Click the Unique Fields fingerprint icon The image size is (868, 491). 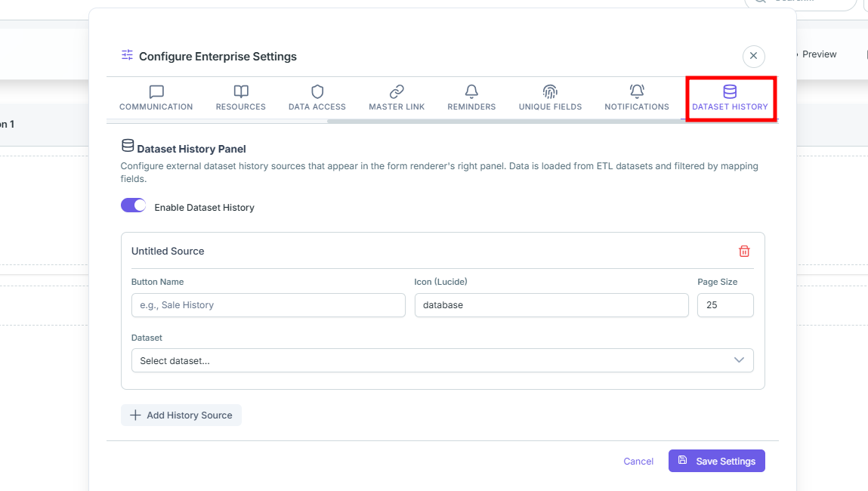550,91
